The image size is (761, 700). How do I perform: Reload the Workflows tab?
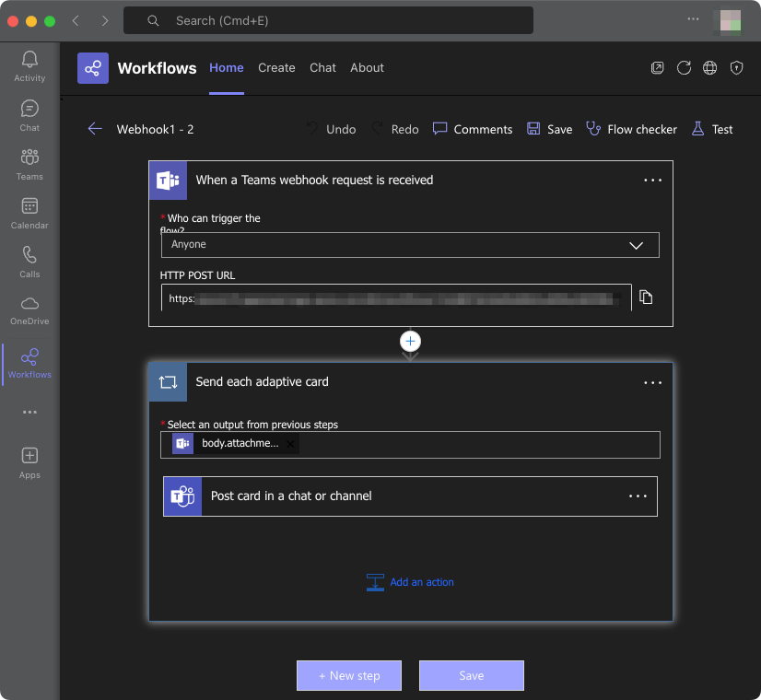684,68
